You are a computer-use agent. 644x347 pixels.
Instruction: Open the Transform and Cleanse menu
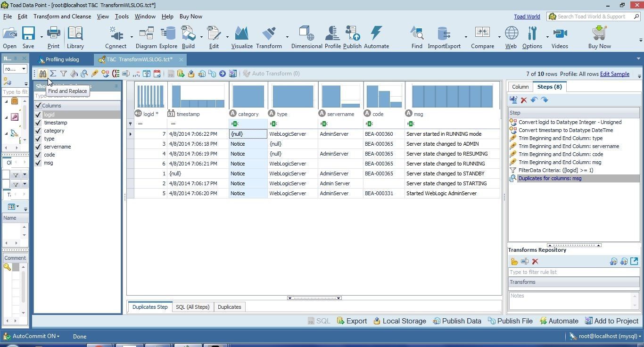[62, 17]
